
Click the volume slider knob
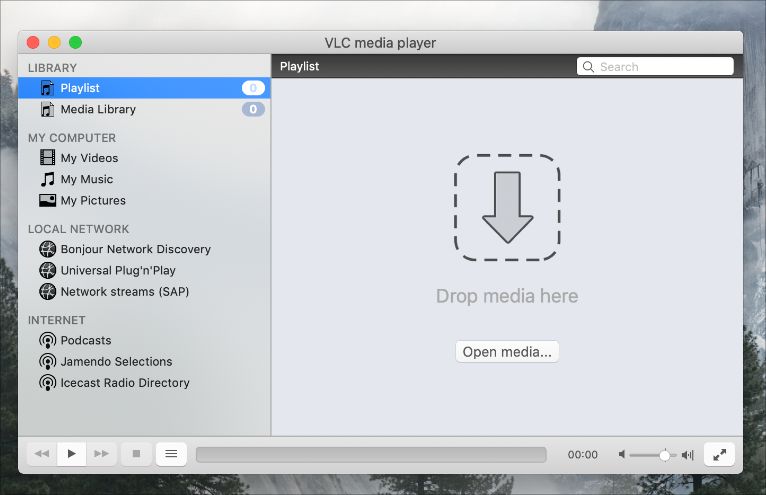pos(664,455)
